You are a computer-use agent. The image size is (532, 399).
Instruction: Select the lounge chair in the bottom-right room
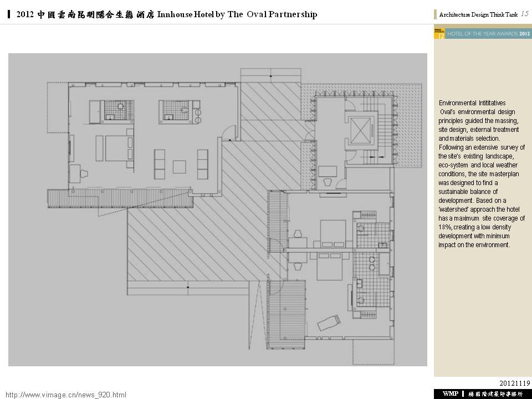327,321
